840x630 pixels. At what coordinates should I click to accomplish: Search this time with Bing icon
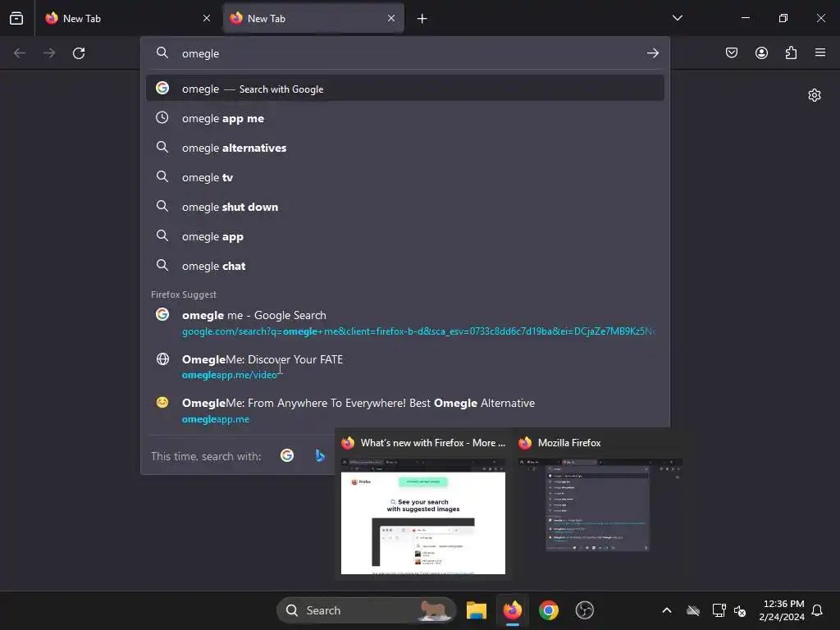pyautogui.click(x=320, y=455)
